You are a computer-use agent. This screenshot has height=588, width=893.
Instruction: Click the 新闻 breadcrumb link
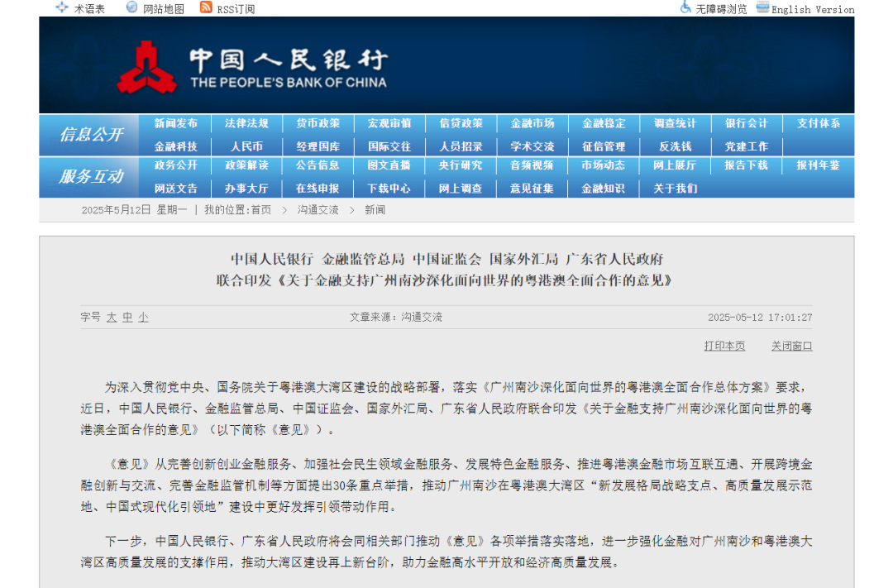tap(375, 210)
